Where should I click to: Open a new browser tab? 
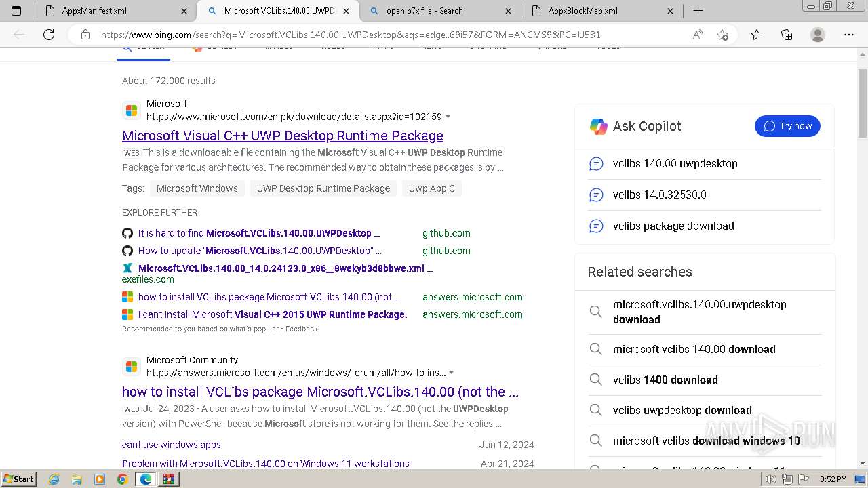698,11
